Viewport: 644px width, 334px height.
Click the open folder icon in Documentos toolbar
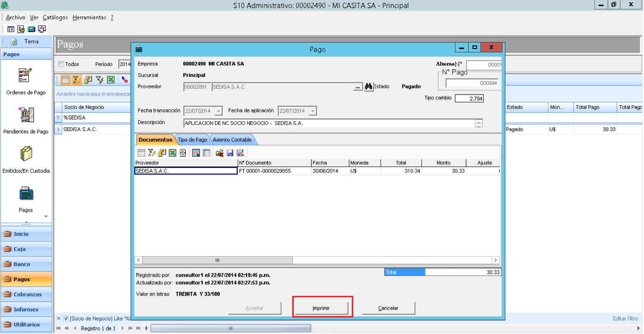tap(220, 153)
